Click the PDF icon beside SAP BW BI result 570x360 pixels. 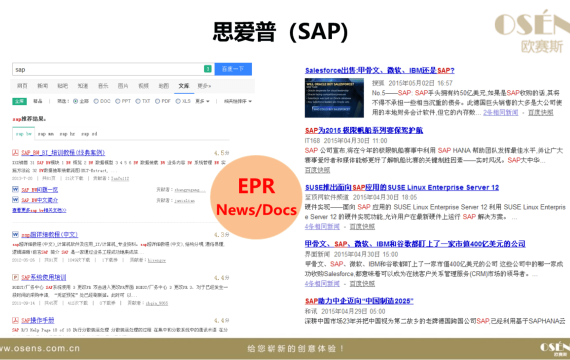15,152
